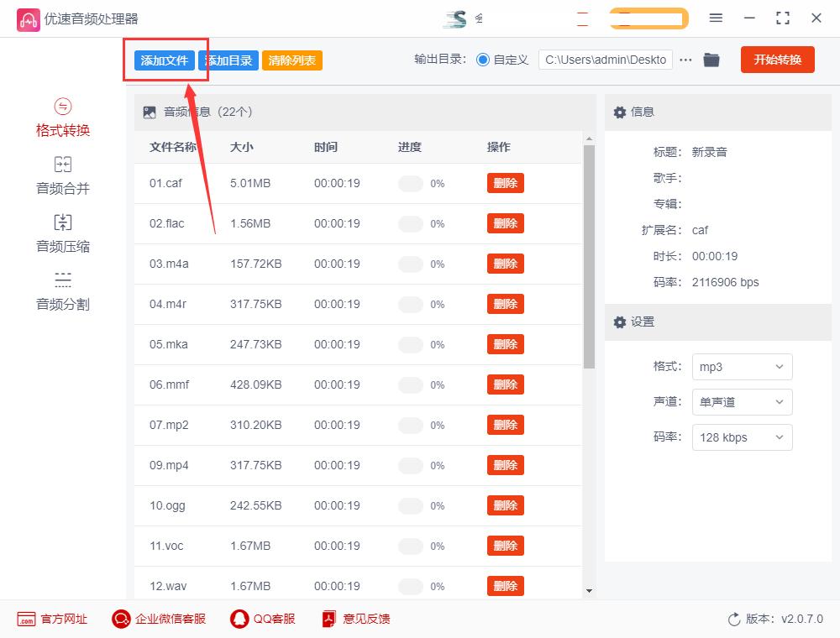Click the app logo icon in title bar

29,18
